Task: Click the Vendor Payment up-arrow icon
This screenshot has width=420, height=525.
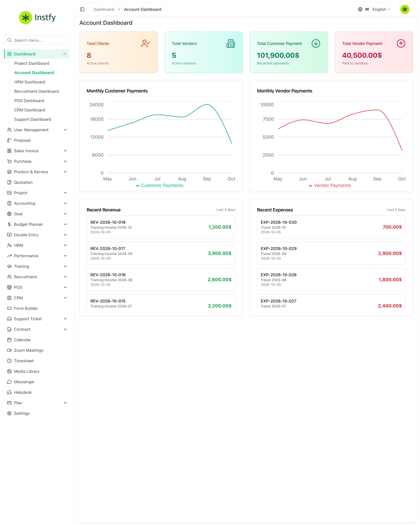Action: [x=401, y=44]
